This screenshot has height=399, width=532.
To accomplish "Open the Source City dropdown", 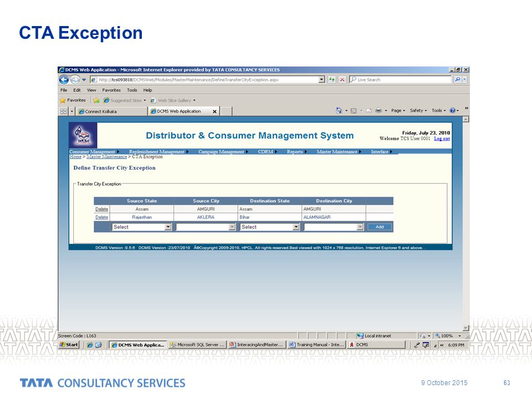I will click(x=206, y=227).
